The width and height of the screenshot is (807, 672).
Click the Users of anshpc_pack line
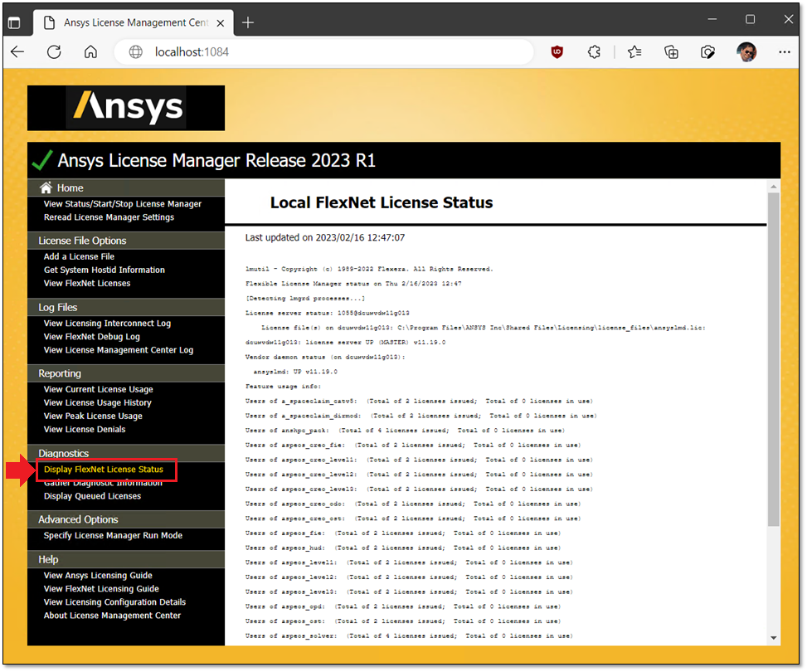coord(405,431)
